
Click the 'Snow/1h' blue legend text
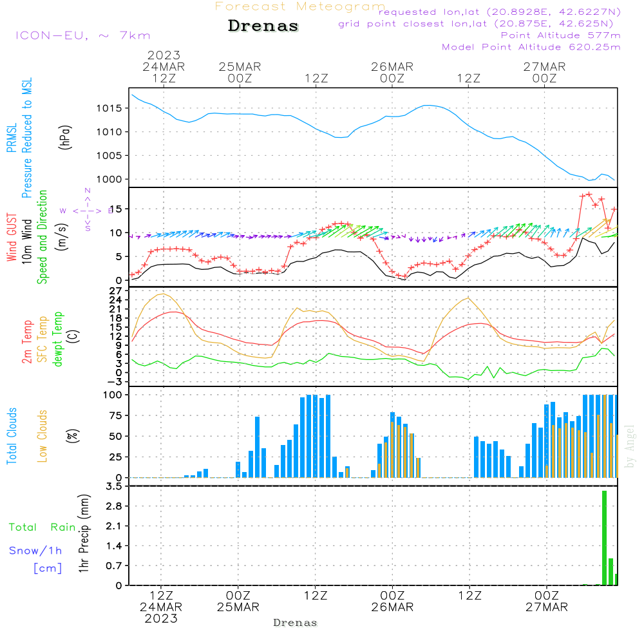point(35,551)
